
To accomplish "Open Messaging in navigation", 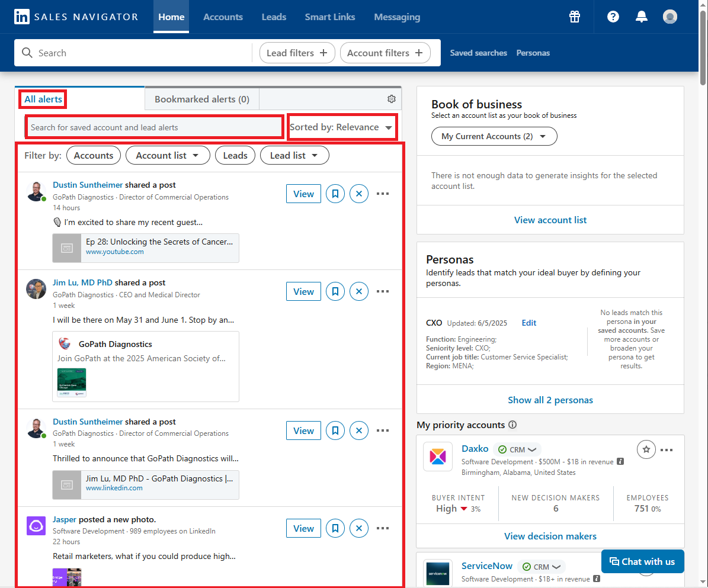I will click(x=397, y=17).
